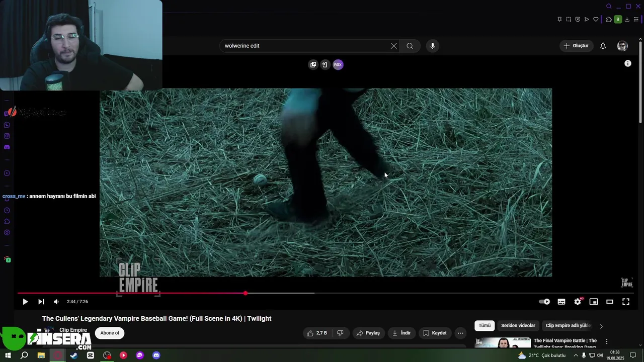Open CapCut from taskbar
This screenshot has width=644, height=362.
[91, 355]
